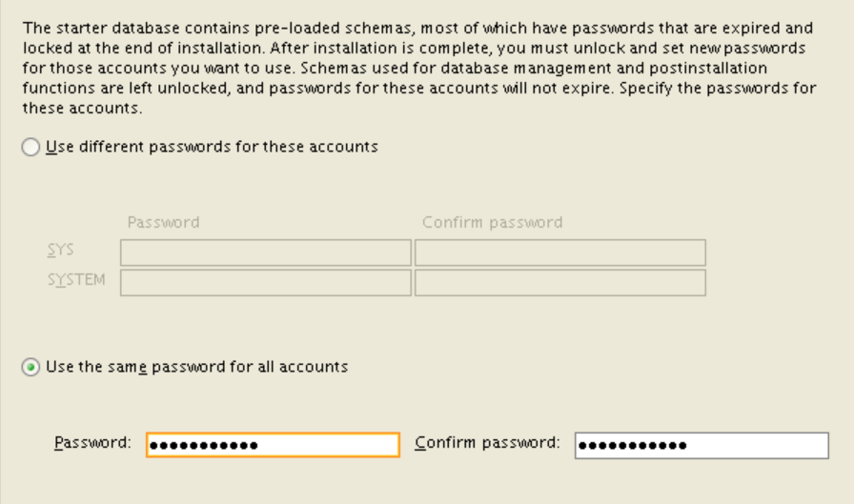Click the "Password" column header above SYS
The width and height of the screenshot is (854, 504).
click(x=163, y=222)
